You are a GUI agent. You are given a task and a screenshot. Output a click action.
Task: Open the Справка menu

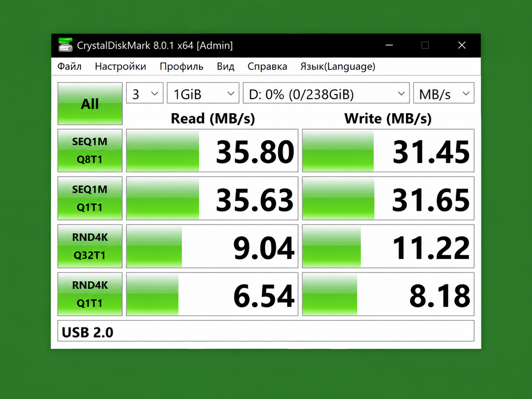coord(267,66)
